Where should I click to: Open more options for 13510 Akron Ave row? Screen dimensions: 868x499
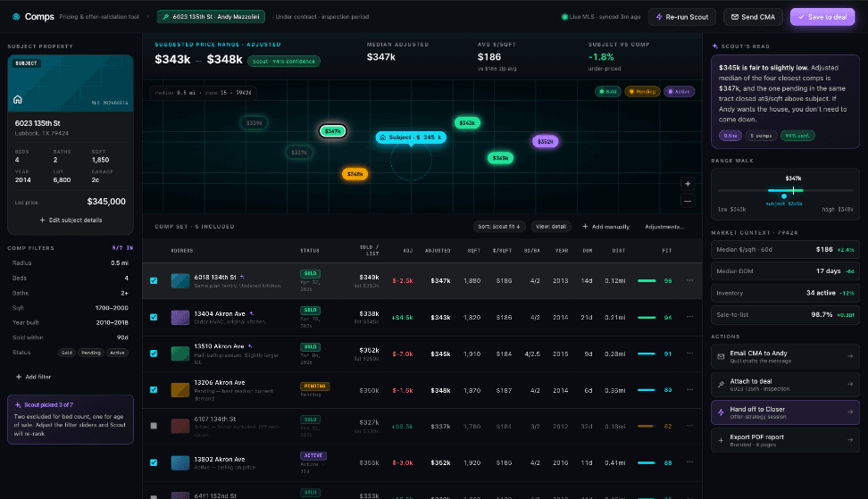(x=689, y=353)
